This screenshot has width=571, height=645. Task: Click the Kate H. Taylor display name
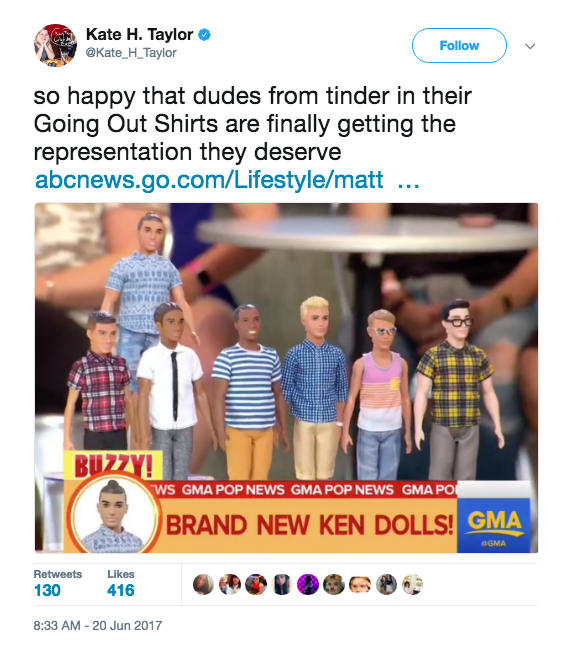(x=139, y=35)
